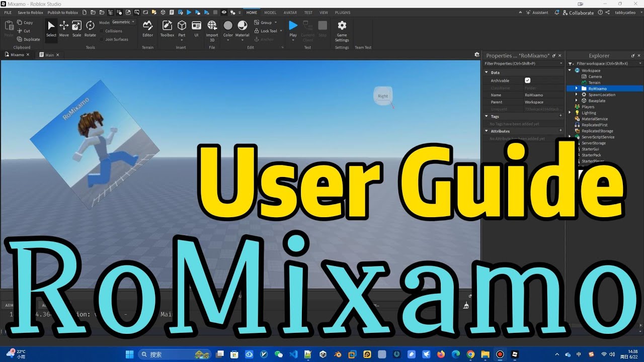Collapse the Workspace tree node
The image size is (644, 362).
570,70
